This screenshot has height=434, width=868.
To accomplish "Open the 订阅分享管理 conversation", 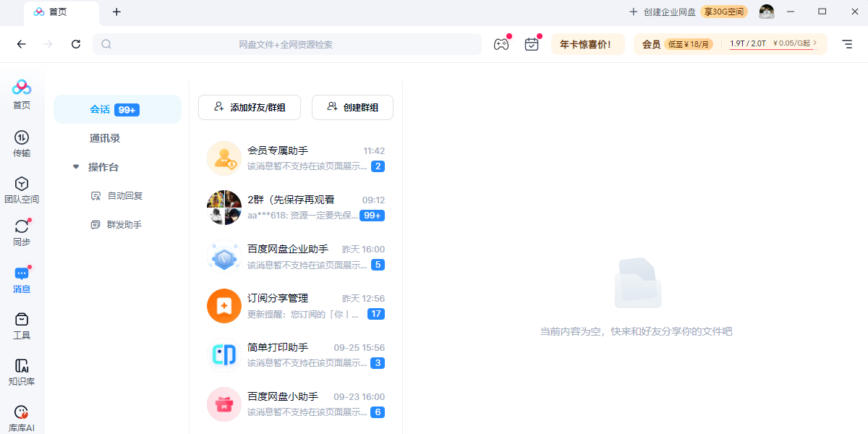I will point(296,306).
